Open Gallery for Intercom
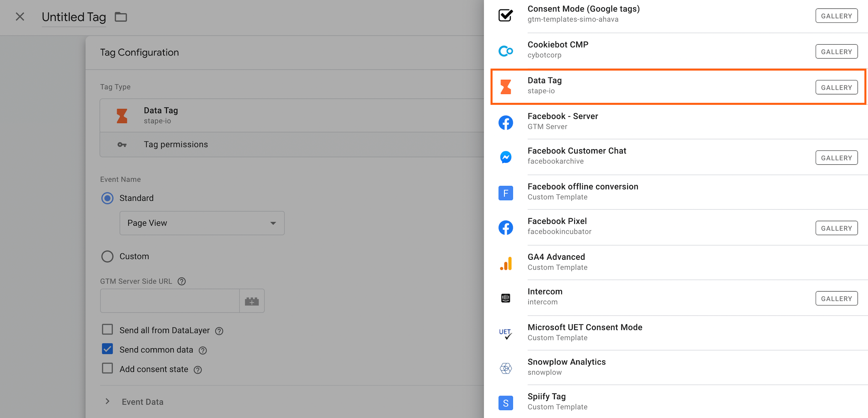 point(836,299)
